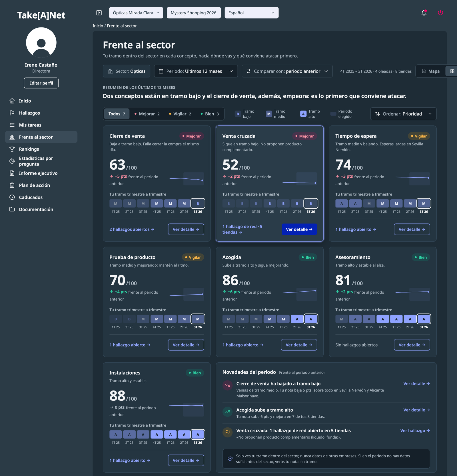Image resolution: width=457 pixels, height=476 pixels.
Task: Open Mystery Shopping 2026 selector
Action: [x=194, y=13]
